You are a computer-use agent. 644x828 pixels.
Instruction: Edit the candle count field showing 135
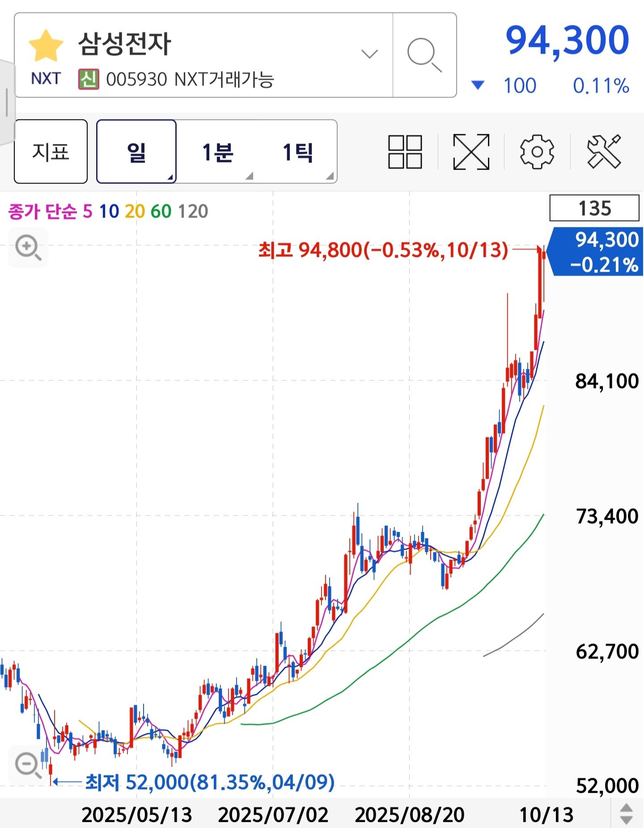tap(594, 208)
